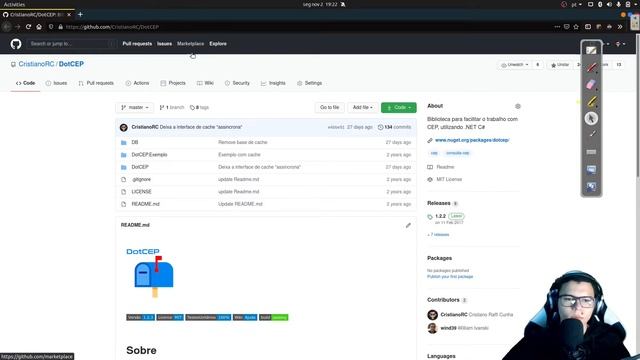Open the Insights tab
640x360 pixels.
pos(273,83)
